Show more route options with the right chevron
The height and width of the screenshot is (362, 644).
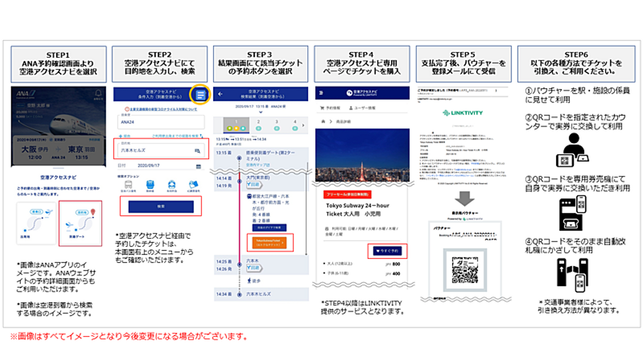point(304,125)
